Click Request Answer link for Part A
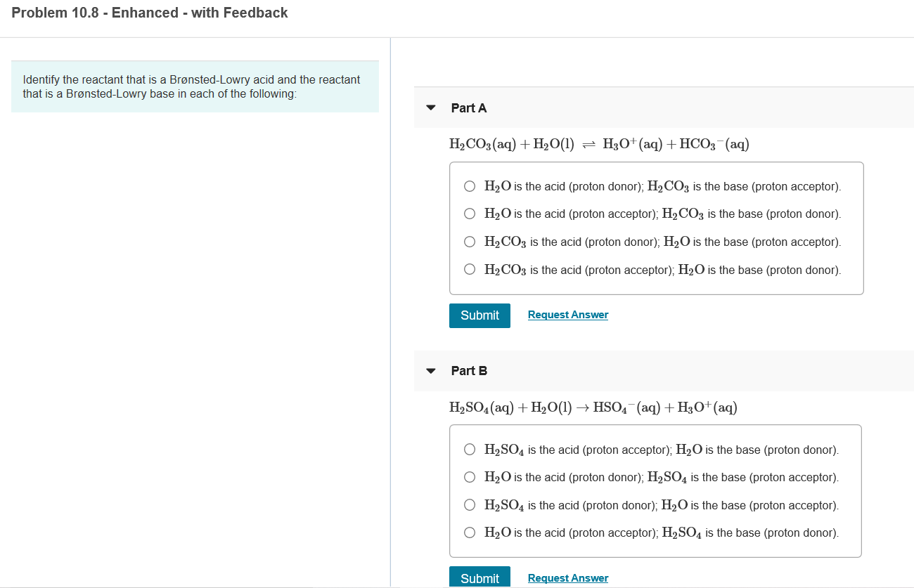 (568, 315)
